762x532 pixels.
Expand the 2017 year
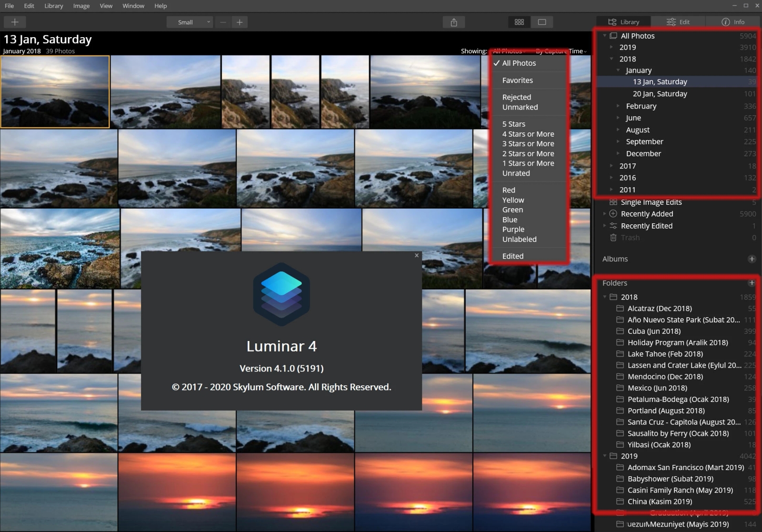point(612,166)
